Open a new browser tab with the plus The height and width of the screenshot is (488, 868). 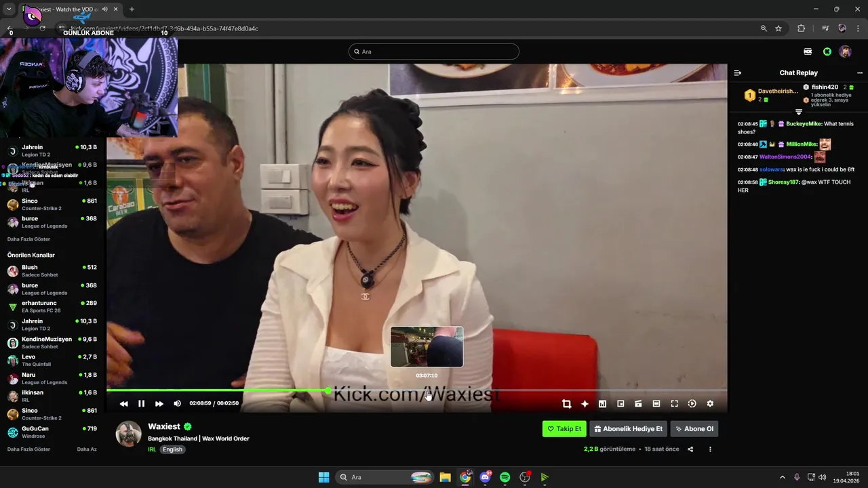pos(132,9)
